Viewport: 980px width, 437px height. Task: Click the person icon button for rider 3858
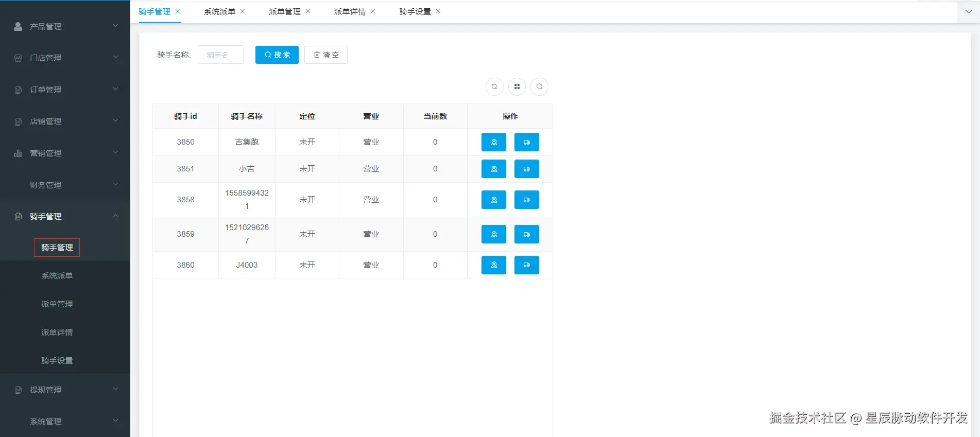[494, 200]
